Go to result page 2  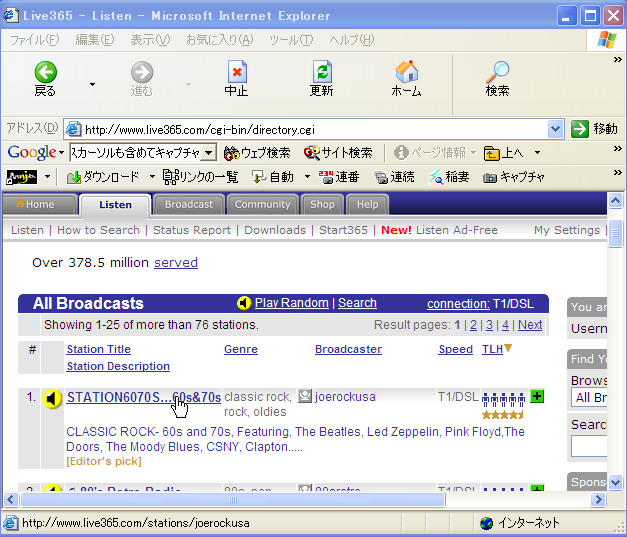click(x=473, y=325)
